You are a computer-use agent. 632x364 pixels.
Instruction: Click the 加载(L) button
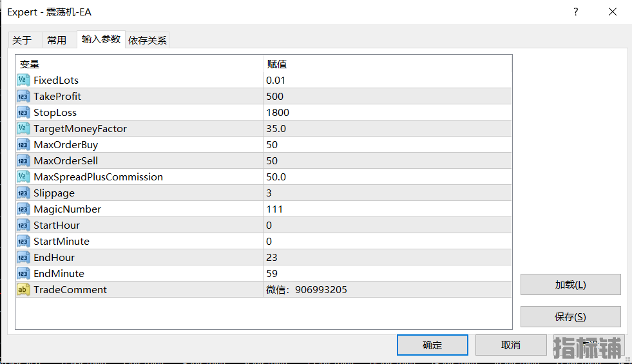coord(570,285)
